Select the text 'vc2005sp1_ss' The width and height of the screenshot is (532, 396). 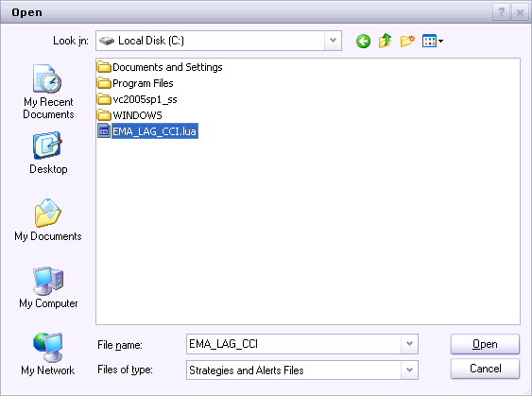(145, 99)
